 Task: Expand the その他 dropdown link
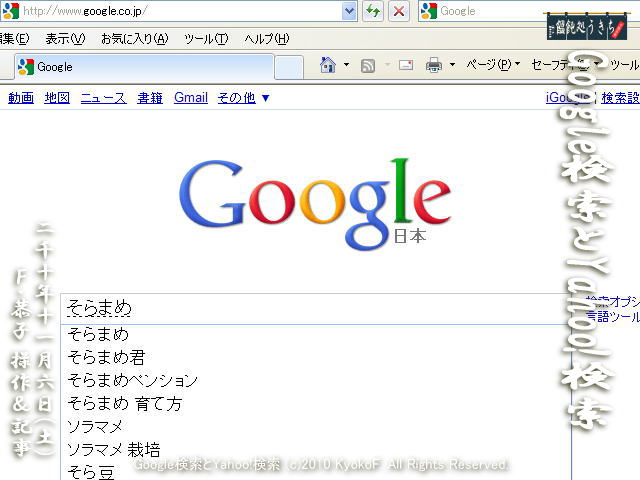[243, 98]
